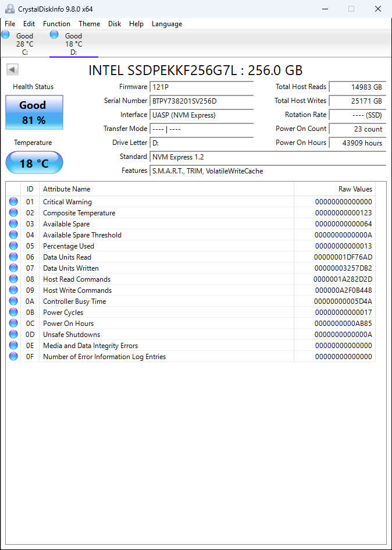The image size is (392, 550).
Task: Click the Attribute Name column header
Action: coord(166,189)
